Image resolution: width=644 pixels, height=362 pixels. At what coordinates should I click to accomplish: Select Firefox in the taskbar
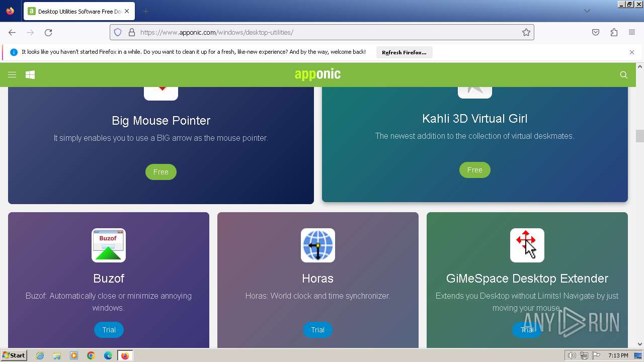(x=125, y=355)
